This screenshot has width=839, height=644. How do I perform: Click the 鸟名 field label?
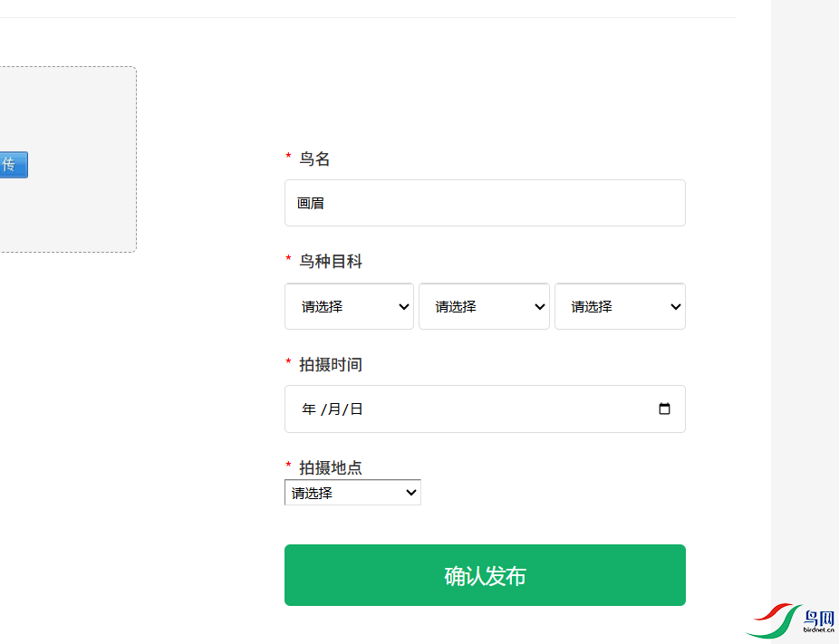click(313, 159)
